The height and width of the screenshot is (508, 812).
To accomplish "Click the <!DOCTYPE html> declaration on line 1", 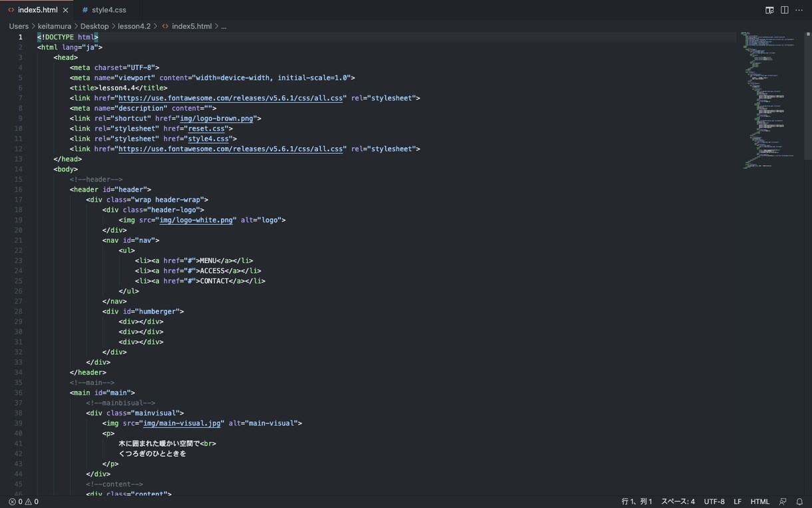I will 68,37.
